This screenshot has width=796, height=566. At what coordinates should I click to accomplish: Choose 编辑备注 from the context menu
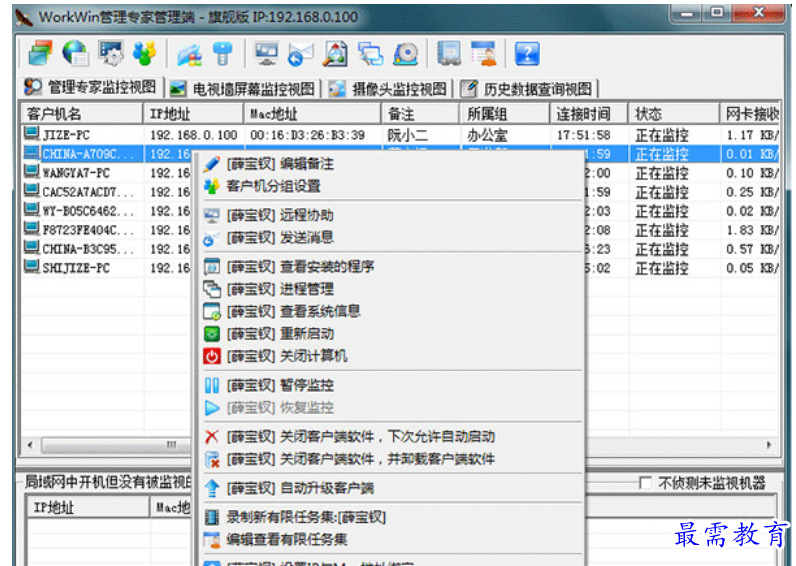[388, 164]
